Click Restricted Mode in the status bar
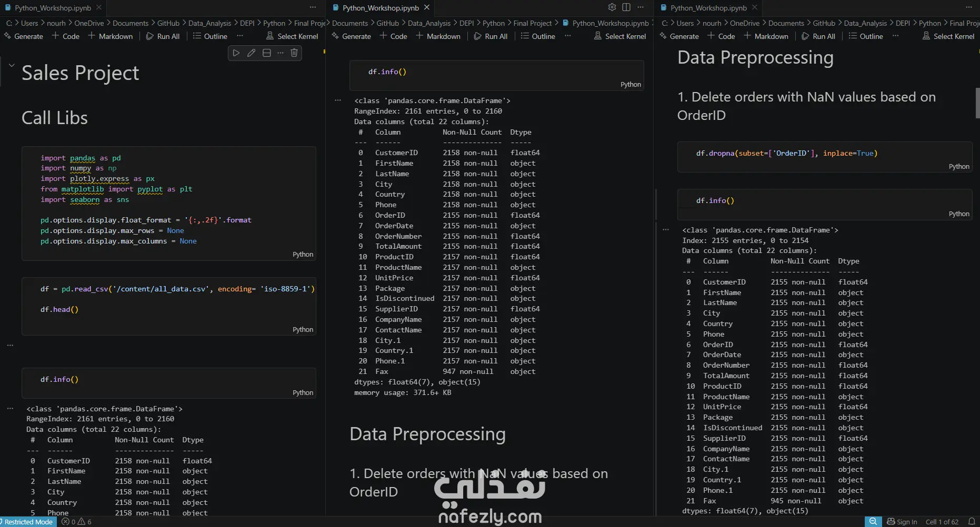Image resolution: width=980 pixels, height=527 pixels. coord(28,522)
